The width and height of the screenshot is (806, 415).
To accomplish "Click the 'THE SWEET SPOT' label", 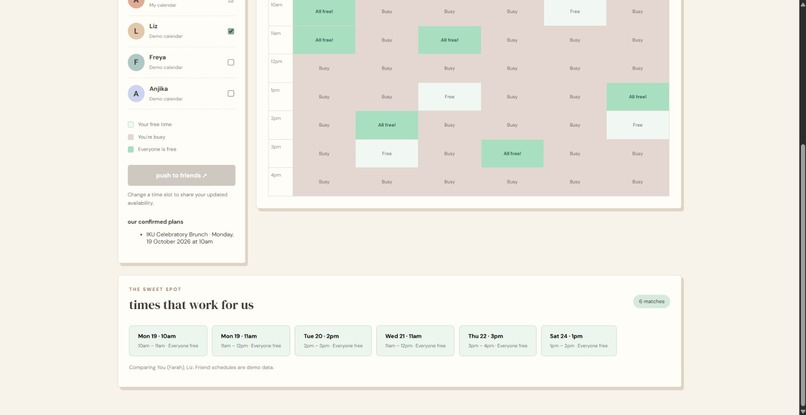I will point(155,290).
